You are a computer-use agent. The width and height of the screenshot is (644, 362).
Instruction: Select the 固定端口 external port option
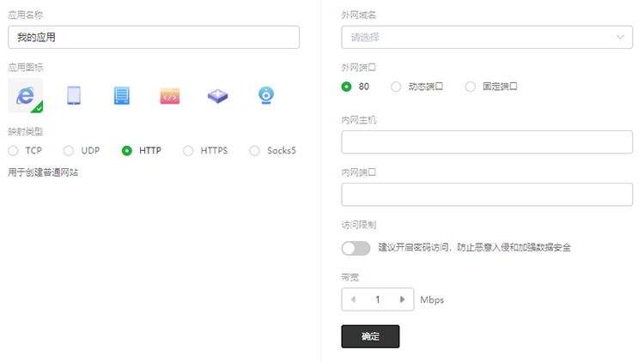pyautogui.click(x=471, y=87)
